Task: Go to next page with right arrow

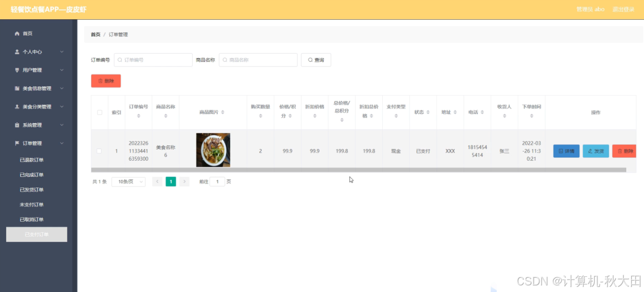Action: click(x=184, y=181)
